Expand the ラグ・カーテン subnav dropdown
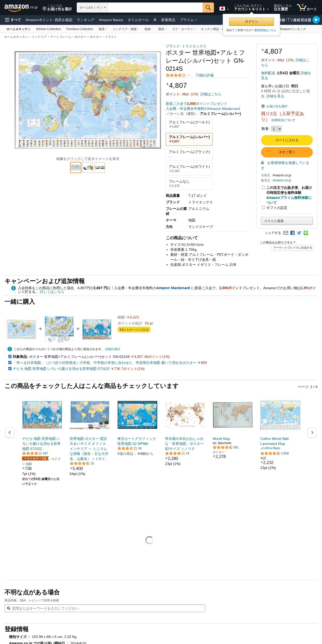Image resolution: width=322 pixels, height=644 pixels. tap(184, 29)
